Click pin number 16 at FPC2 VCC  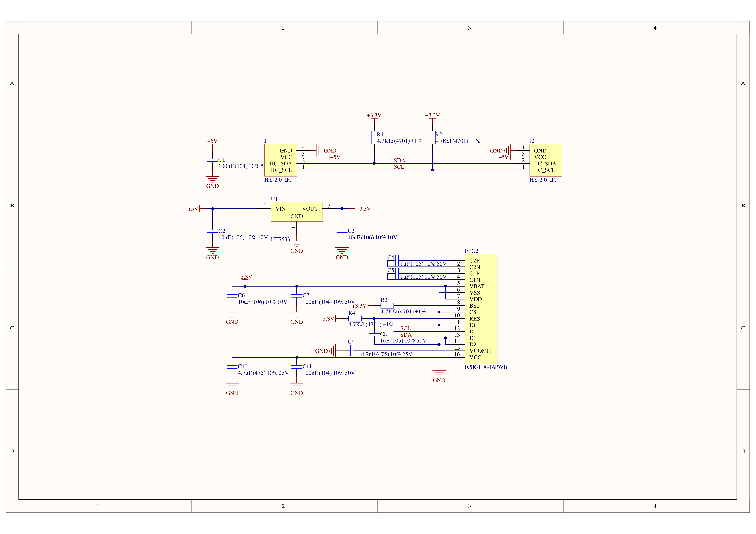click(457, 354)
